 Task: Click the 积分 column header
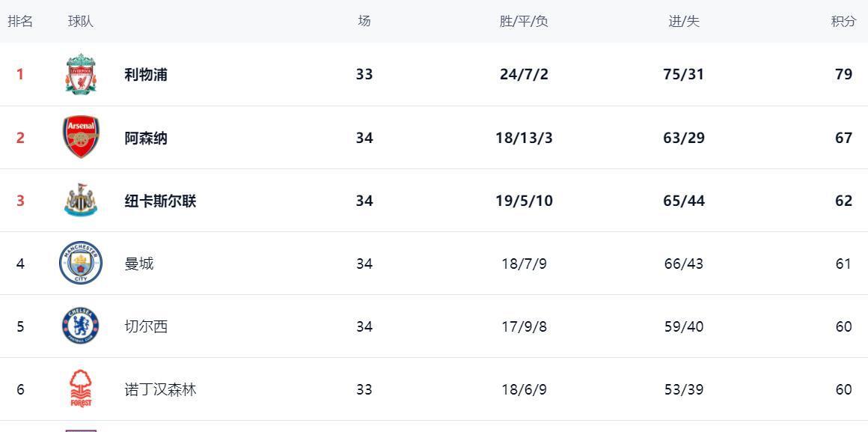click(x=843, y=21)
